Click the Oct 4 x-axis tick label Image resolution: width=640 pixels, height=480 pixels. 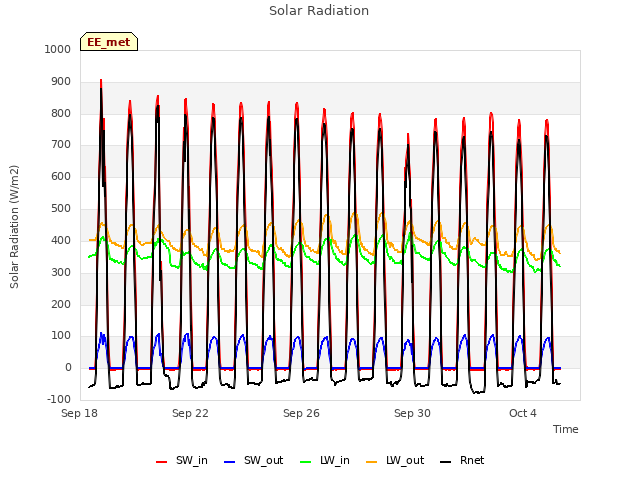click(523, 413)
